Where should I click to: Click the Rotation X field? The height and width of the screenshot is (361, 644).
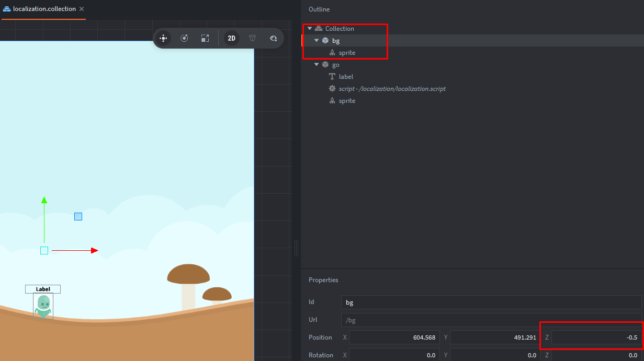(x=394, y=355)
